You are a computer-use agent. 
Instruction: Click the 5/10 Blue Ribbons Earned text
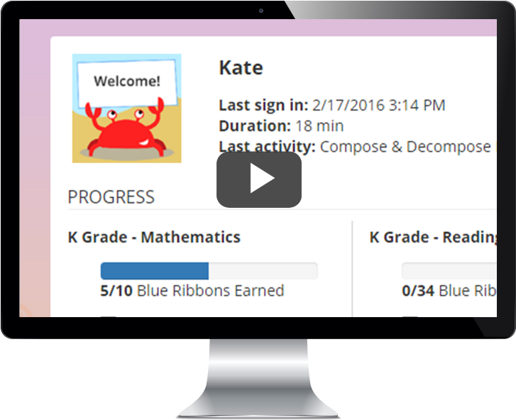192,291
